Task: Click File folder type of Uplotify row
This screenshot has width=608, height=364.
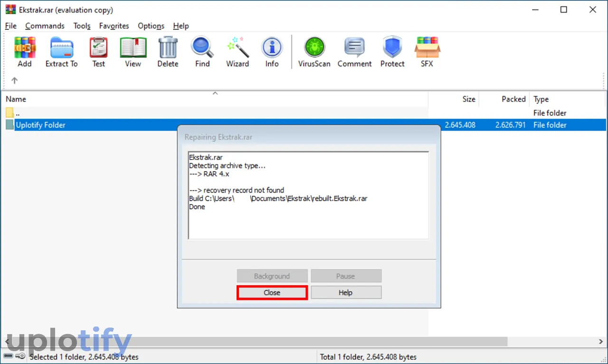Action: tap(550, 125)
